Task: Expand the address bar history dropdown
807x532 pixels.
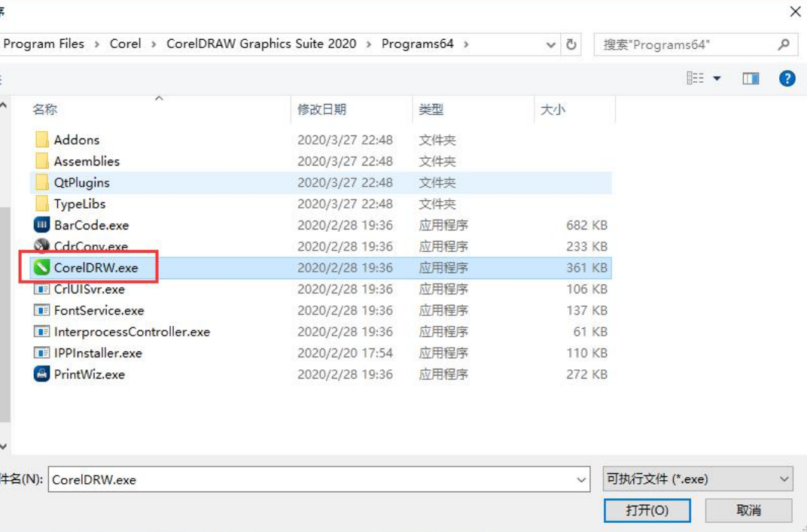Action: pyautogui.click(x=551, y=44)
